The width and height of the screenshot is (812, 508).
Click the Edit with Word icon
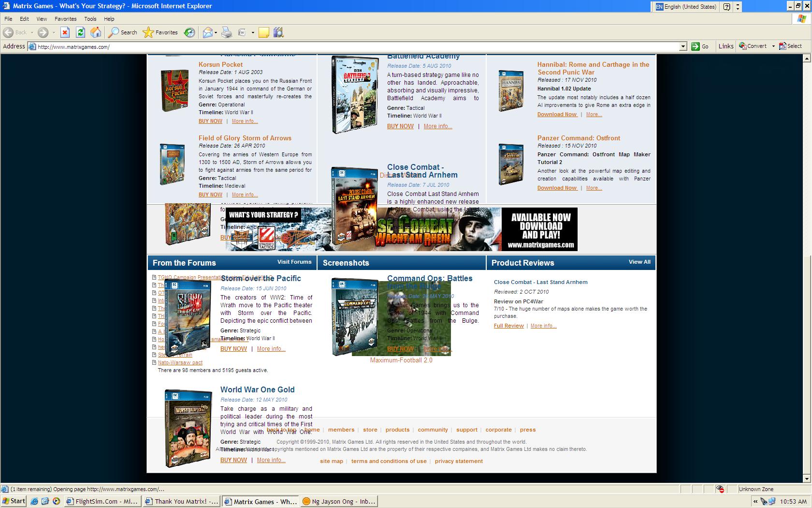[242, 32]
